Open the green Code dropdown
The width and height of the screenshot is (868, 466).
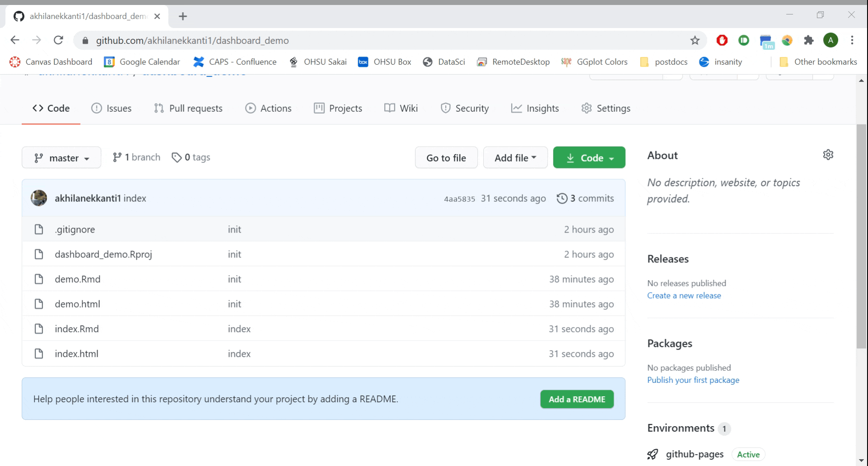point(589,158)
